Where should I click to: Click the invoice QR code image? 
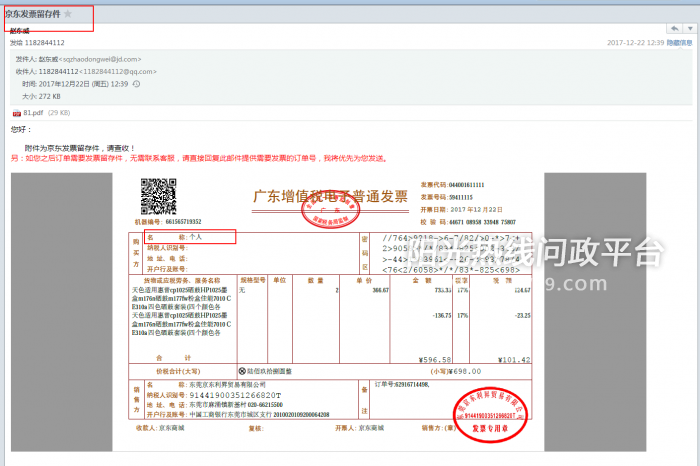click(x=158, y=196)
